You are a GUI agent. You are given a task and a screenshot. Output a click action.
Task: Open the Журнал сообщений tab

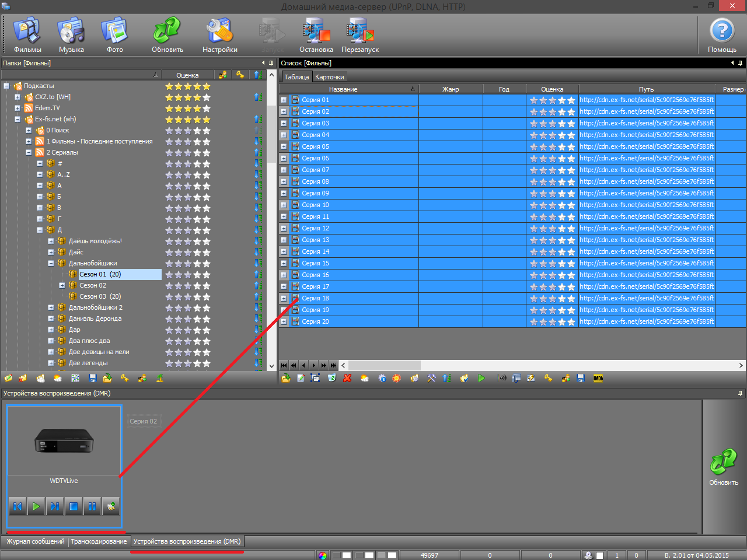[36, 541]
